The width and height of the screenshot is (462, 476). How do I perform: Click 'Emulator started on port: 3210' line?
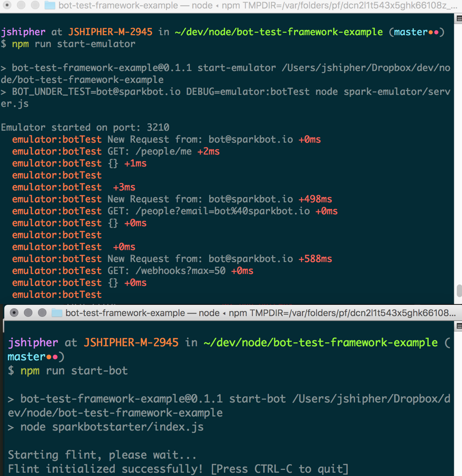coord(85,128)
